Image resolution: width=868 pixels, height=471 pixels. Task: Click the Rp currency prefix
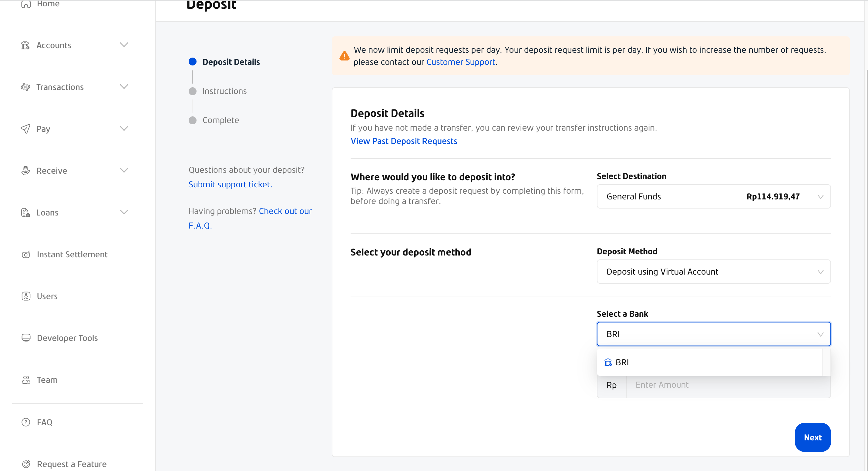click(612, 385)
